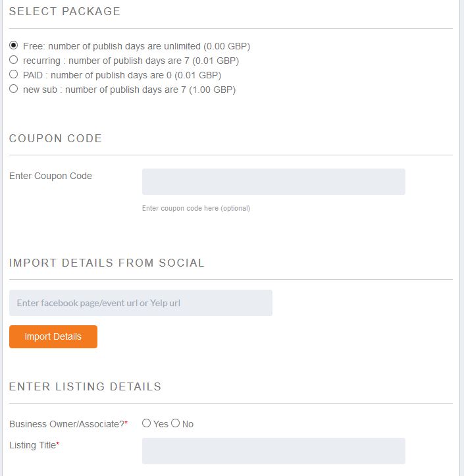
Task: Click the 'Listing Title' field label
Action: coord(33,445)
